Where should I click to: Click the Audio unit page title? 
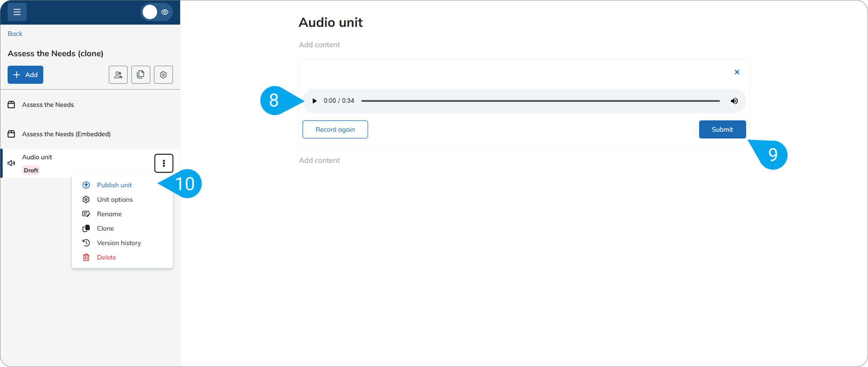click(331, 22)
